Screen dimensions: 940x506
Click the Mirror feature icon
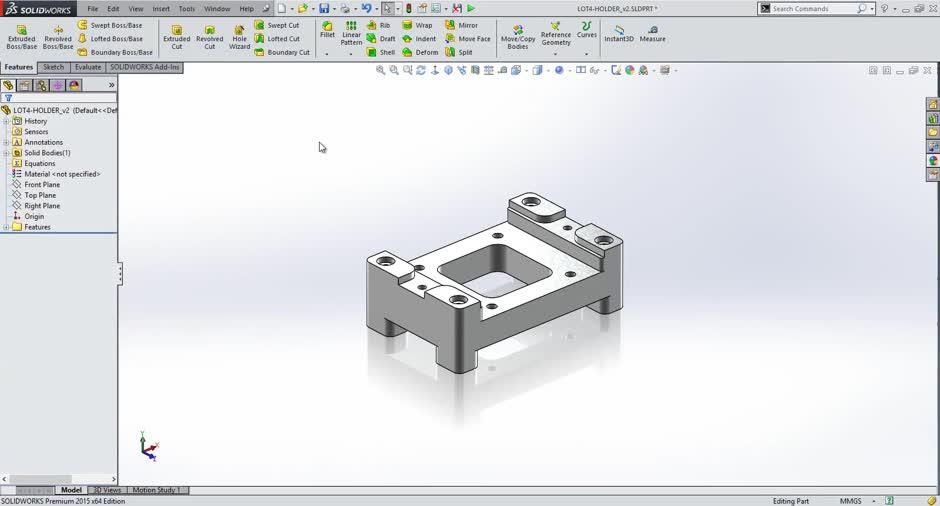click(x=461, y=25)
